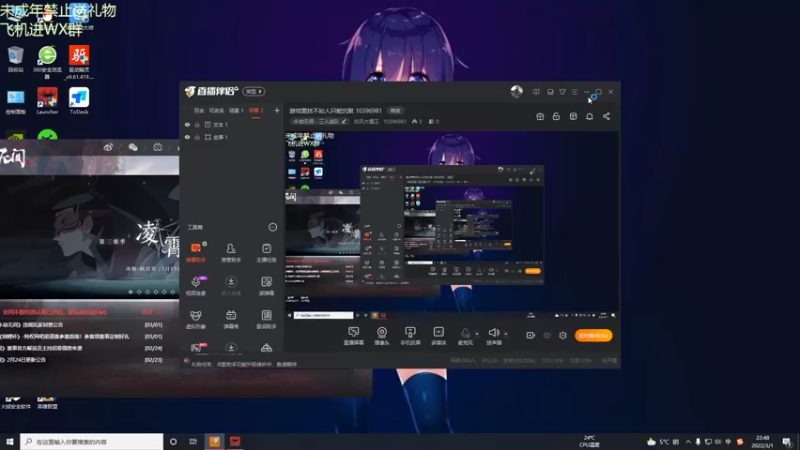Click the taskbar clock showing 22:48

[762, 441]
